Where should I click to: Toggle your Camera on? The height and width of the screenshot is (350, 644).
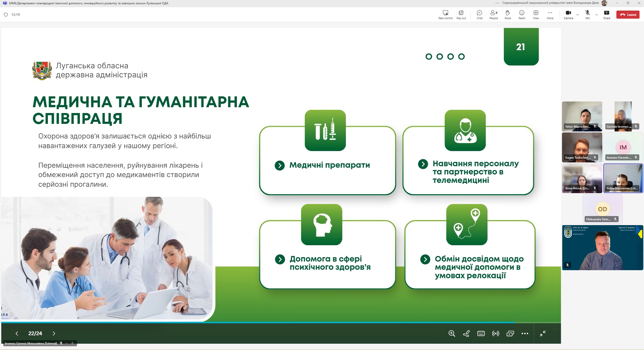pos(568,15)
